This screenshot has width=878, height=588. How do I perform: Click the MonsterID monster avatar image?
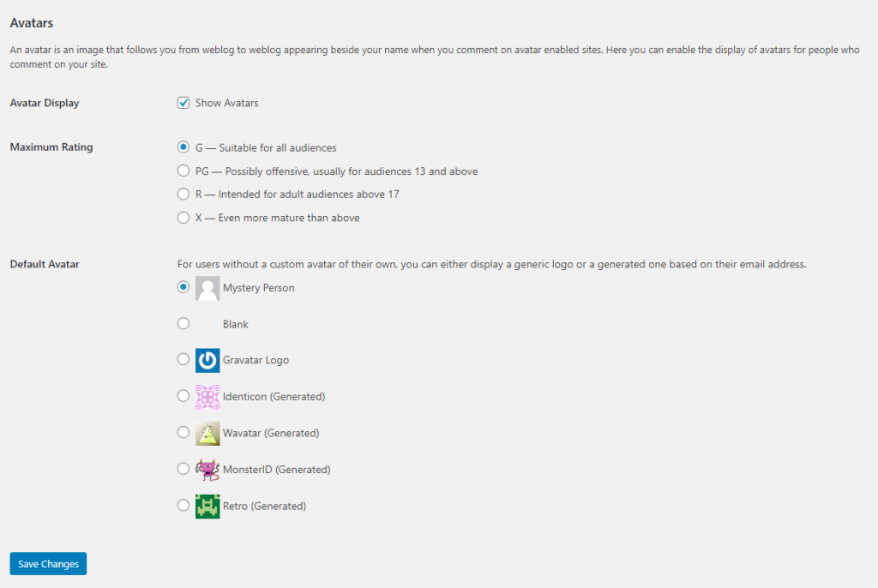207,469
